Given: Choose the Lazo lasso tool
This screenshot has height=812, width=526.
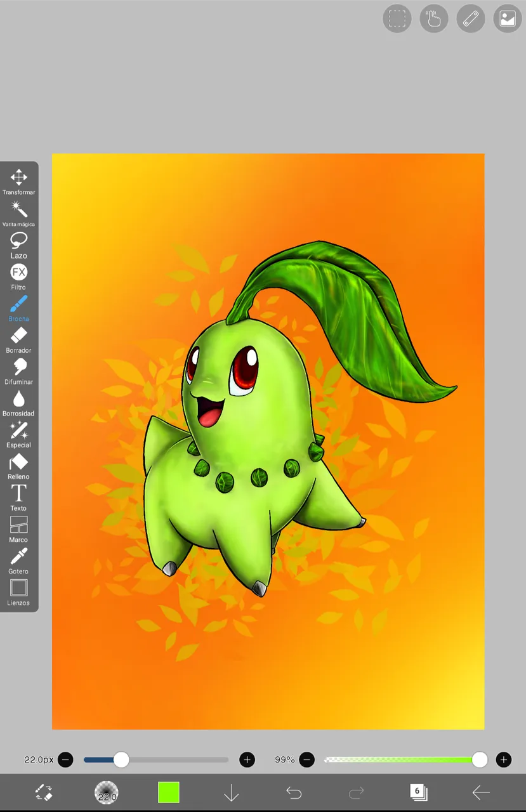Looking at the screenshot, I should point(18,246).
